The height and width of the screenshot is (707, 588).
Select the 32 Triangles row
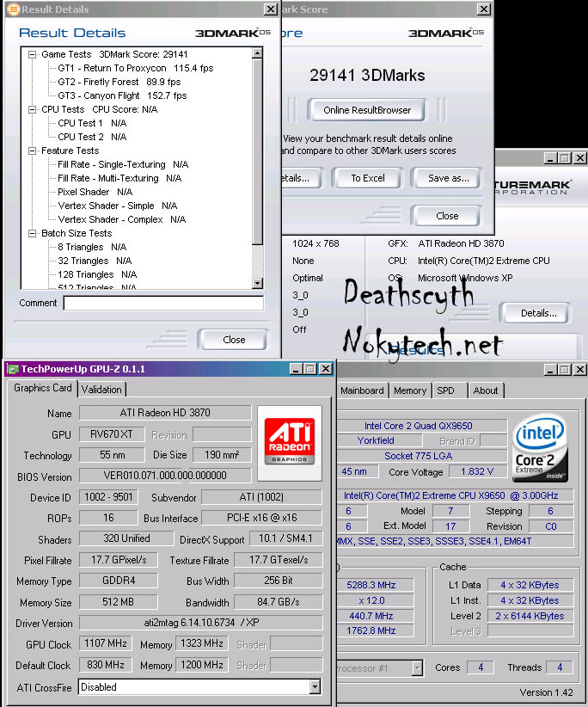click(95, 261)
